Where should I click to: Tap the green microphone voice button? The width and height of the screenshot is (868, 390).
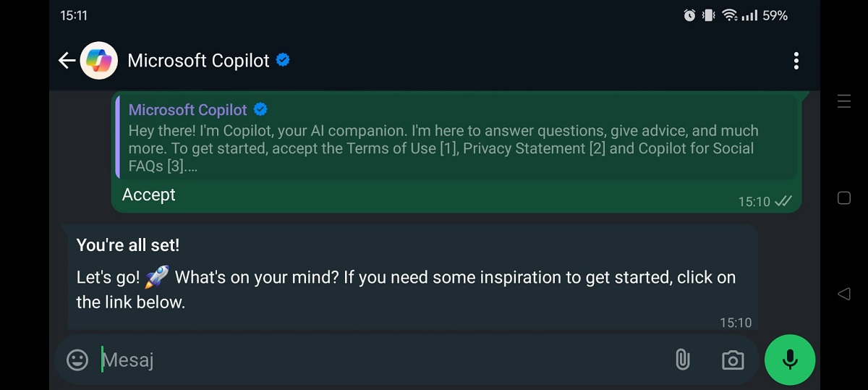[790, 360]
